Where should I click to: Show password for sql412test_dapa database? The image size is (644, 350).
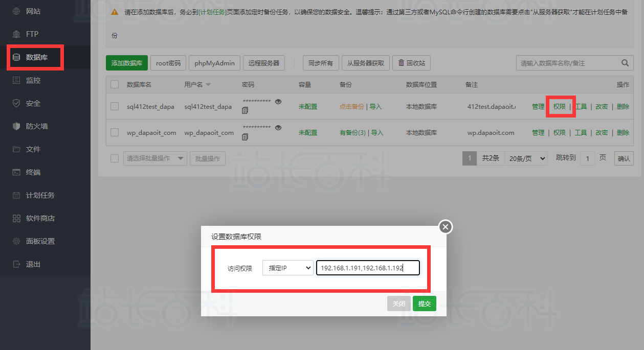(278, 102)
